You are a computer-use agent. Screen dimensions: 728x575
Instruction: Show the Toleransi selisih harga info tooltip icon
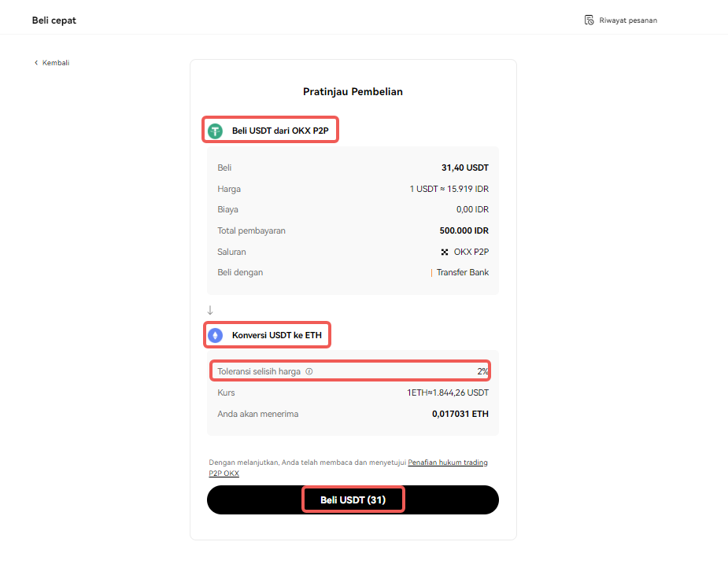tap(309, 371)
